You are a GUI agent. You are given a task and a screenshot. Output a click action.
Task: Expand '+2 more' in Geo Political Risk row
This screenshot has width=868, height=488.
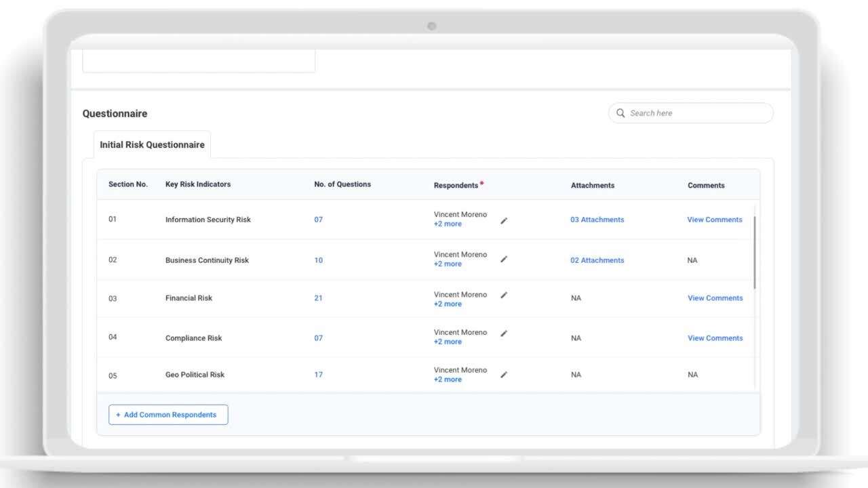click(x=448, y=380)
